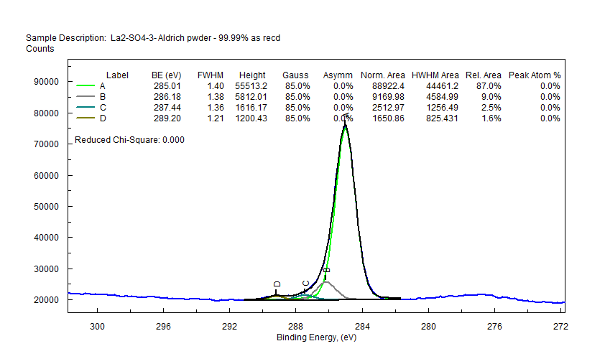Click the Peak Atom % column header
Screen dimensions: 605x364
(x=535, y=75)
